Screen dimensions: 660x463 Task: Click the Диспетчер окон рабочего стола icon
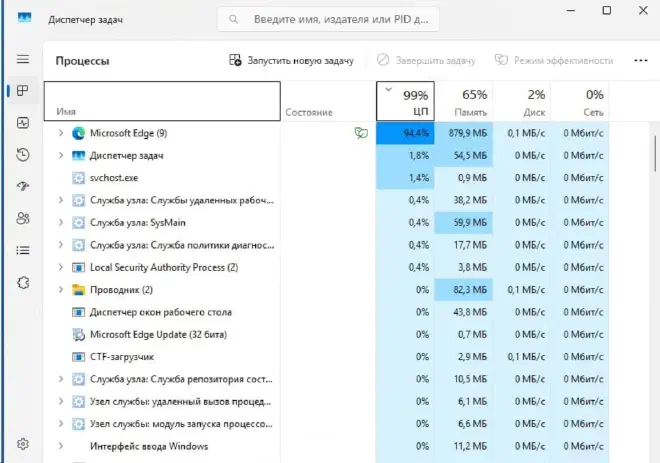(78, 312)
